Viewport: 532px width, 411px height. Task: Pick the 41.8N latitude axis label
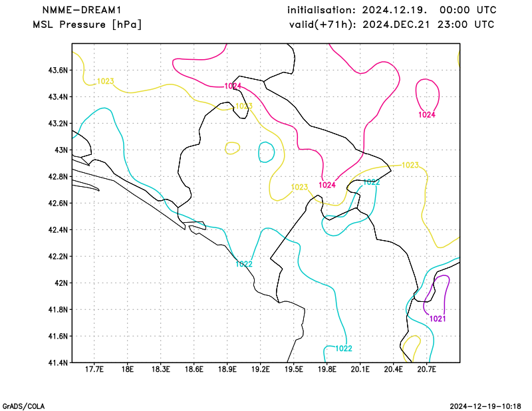tap(58, 309)
